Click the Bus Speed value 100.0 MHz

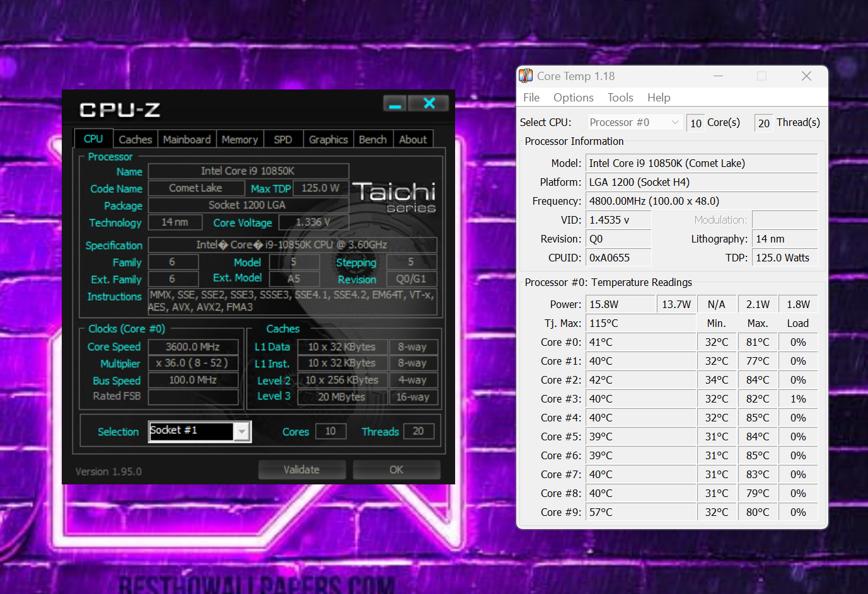pos(193,380)
